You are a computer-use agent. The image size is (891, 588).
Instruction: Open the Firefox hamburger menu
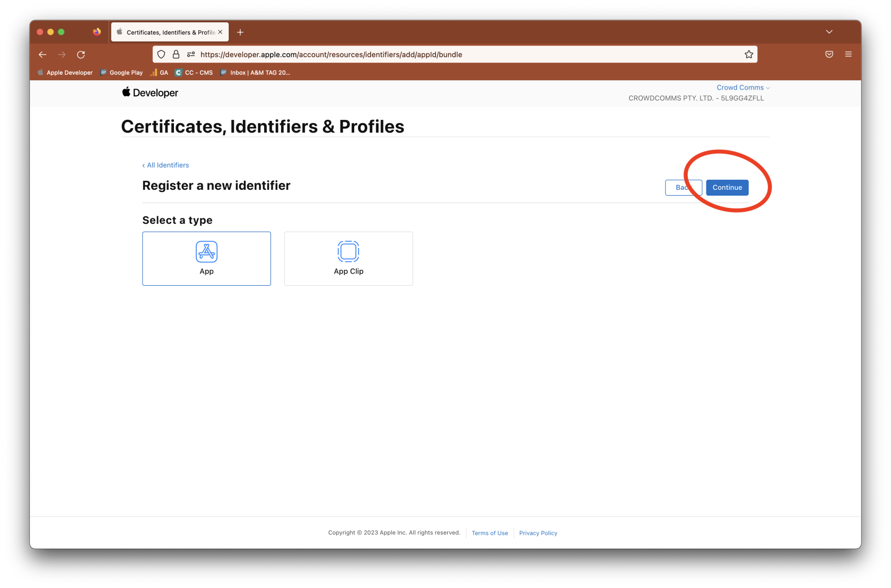pos(848,55)
